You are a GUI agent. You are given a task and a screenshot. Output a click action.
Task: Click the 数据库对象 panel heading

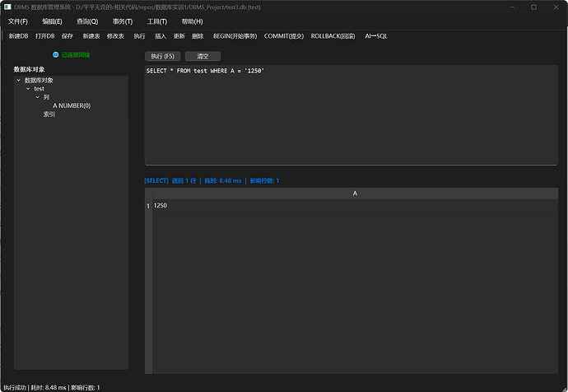[30, 69]
